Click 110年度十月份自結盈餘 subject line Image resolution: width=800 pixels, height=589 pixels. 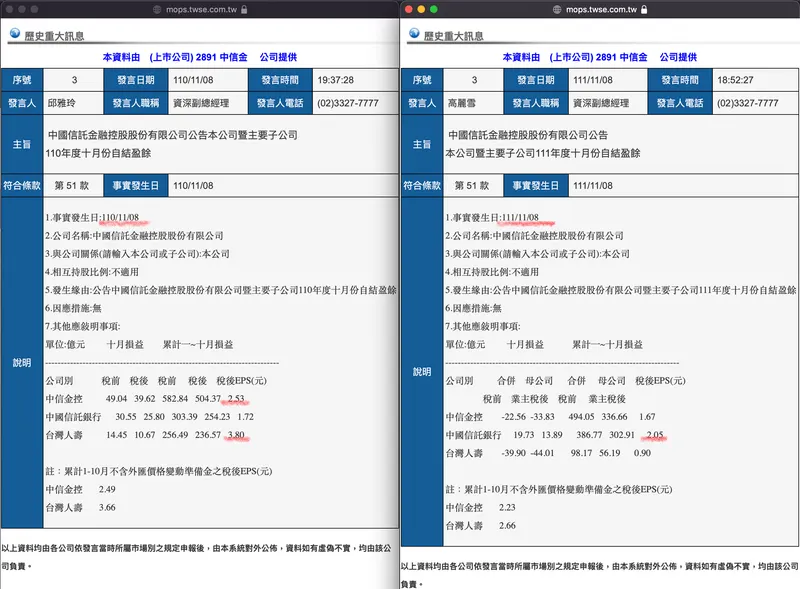click(x=98, y=153)
